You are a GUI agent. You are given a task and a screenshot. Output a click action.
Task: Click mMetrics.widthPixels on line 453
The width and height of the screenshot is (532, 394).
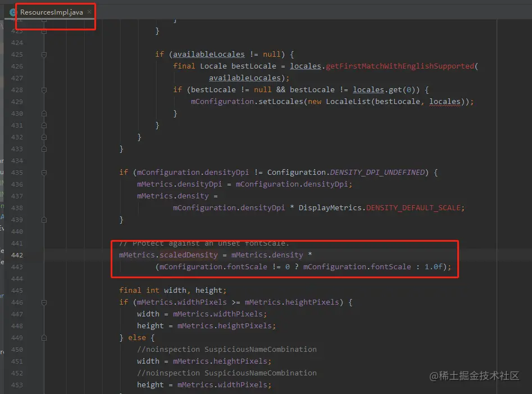click(222, 385)
